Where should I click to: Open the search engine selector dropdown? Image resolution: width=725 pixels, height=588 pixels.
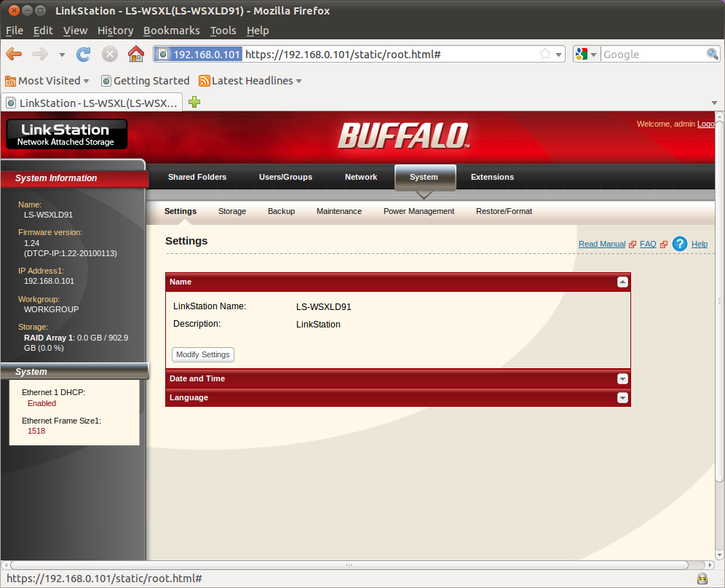click(587, 55)
